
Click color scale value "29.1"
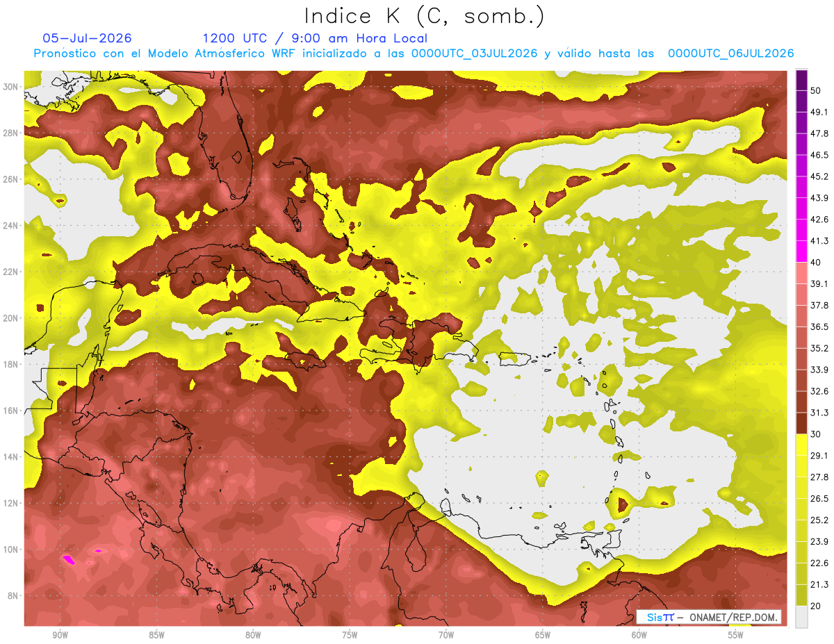click(x=819, y=456)
